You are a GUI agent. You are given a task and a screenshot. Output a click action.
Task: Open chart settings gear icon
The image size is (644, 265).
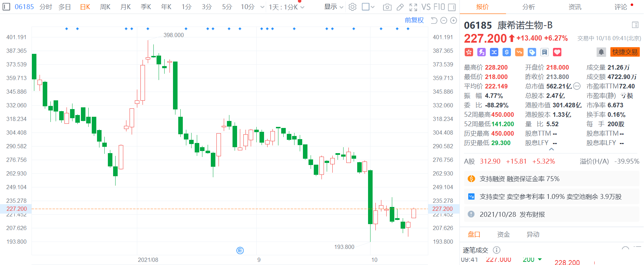(x=353, y=7)
